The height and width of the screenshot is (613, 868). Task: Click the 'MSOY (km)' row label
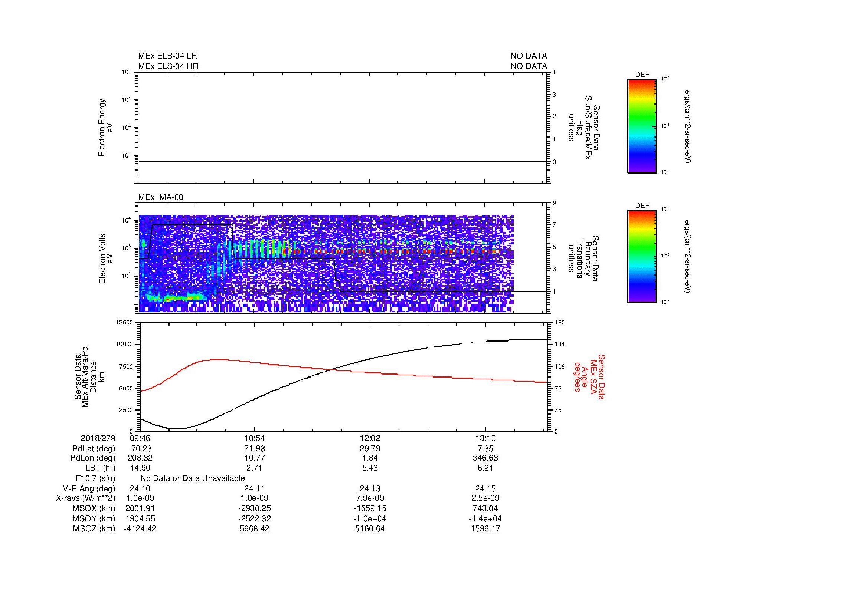[x=94, y=519]
